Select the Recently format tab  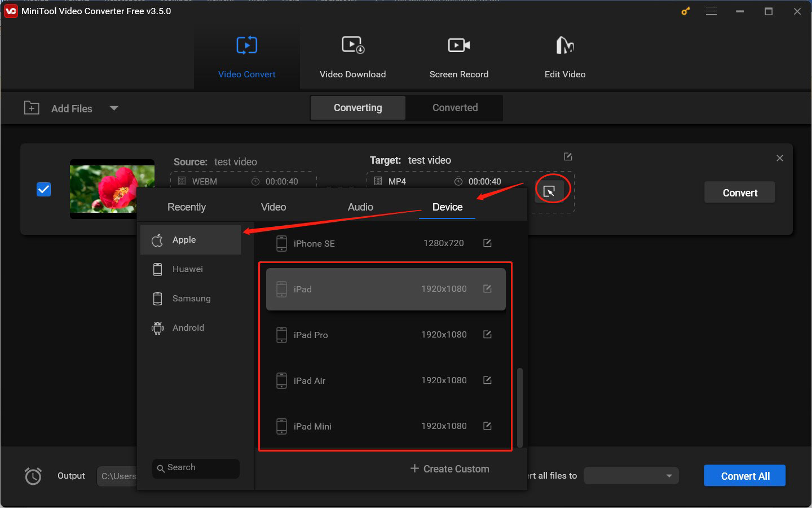187,207
